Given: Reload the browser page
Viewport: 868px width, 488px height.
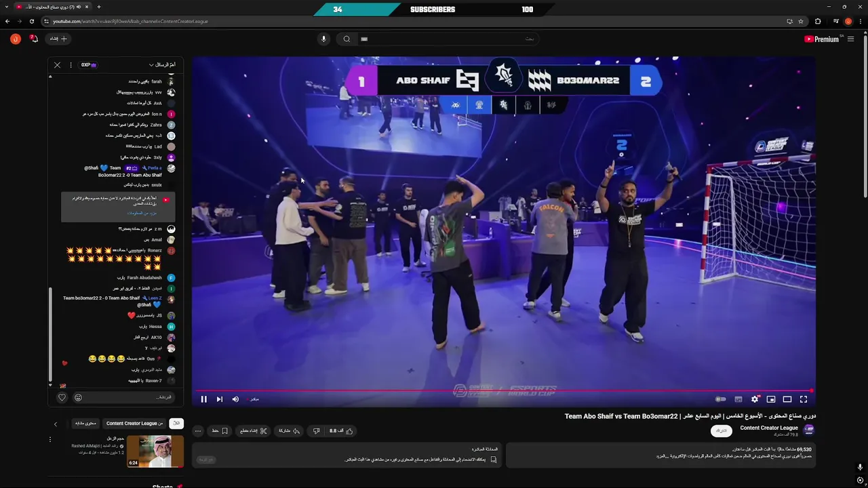Looking at the screenshot, I should click(32, 21).
